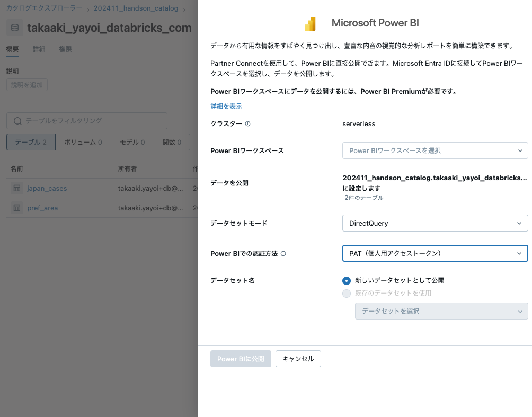Click the 詳細を表示 link
This screenshot has height=417, width=532.
226,106
